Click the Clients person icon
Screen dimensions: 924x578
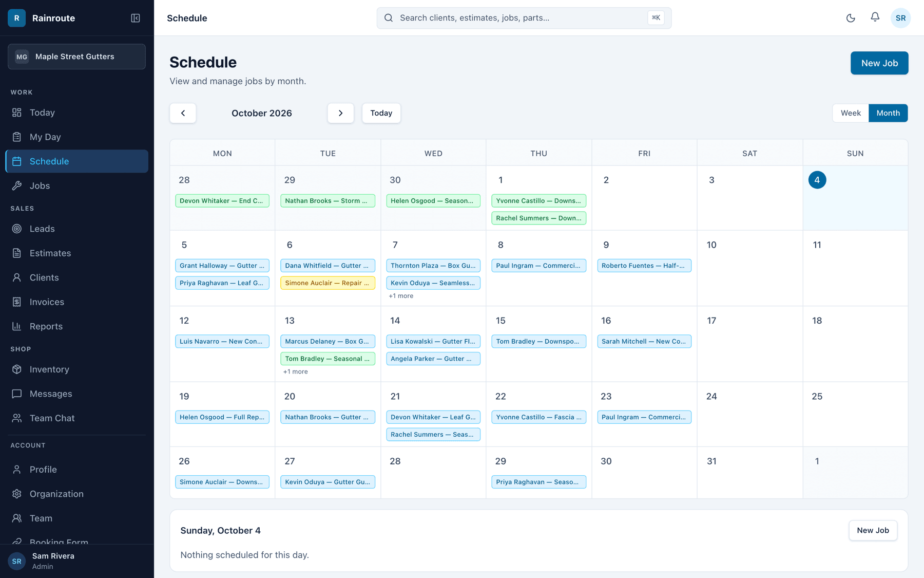coord(17,277)
